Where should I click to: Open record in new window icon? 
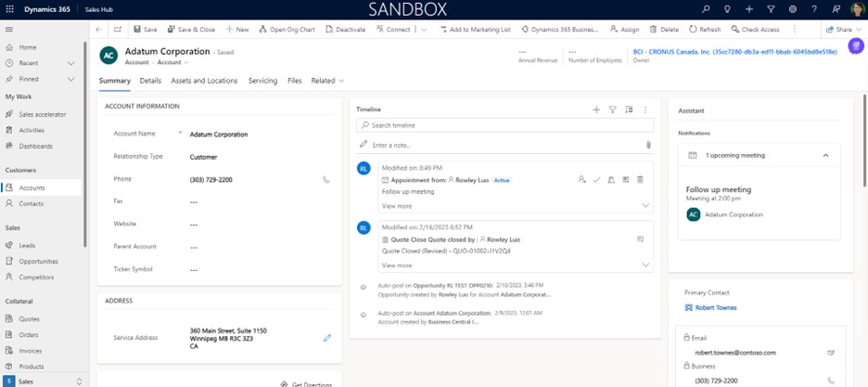[118, 30]
